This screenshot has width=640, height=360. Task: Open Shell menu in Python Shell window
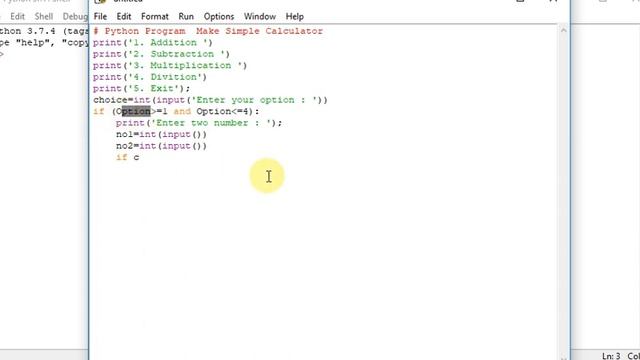coord(44,17)
